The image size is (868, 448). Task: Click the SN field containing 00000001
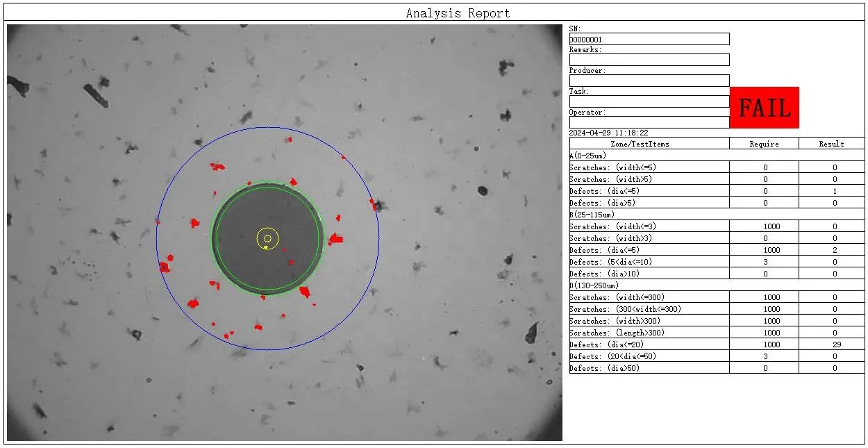tap(649, 40)
